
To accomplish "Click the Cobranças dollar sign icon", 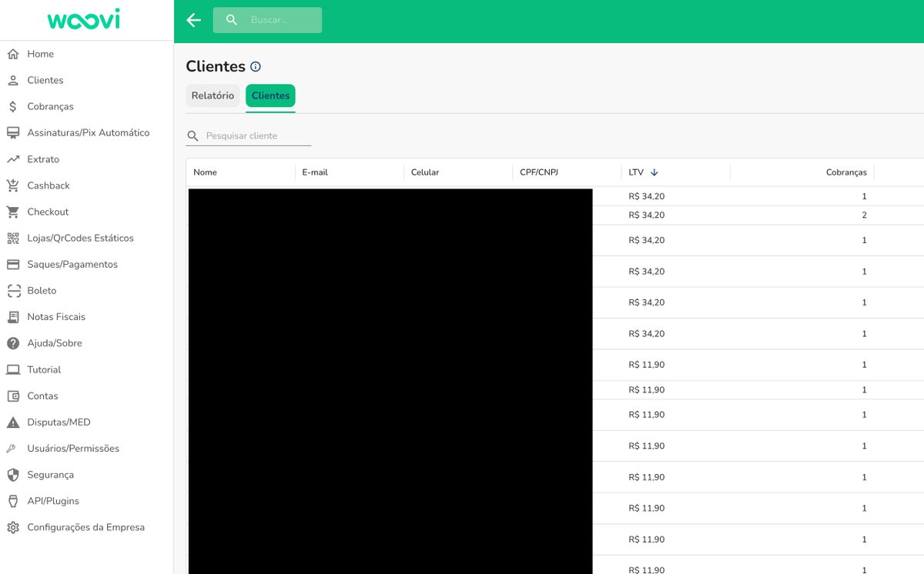I will coord(13,106).
